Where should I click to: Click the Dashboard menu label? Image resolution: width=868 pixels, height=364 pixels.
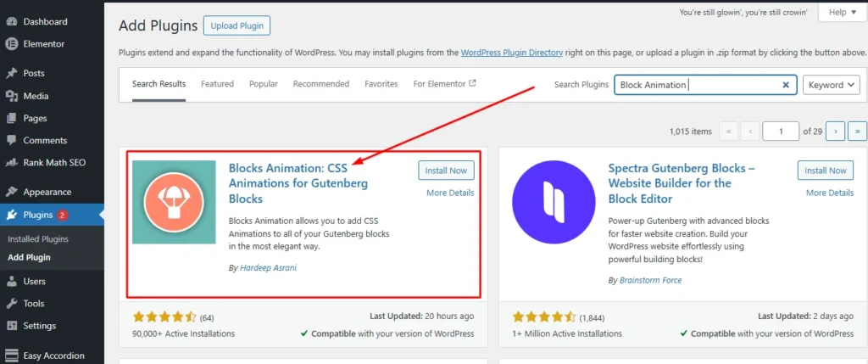(46, 21)
